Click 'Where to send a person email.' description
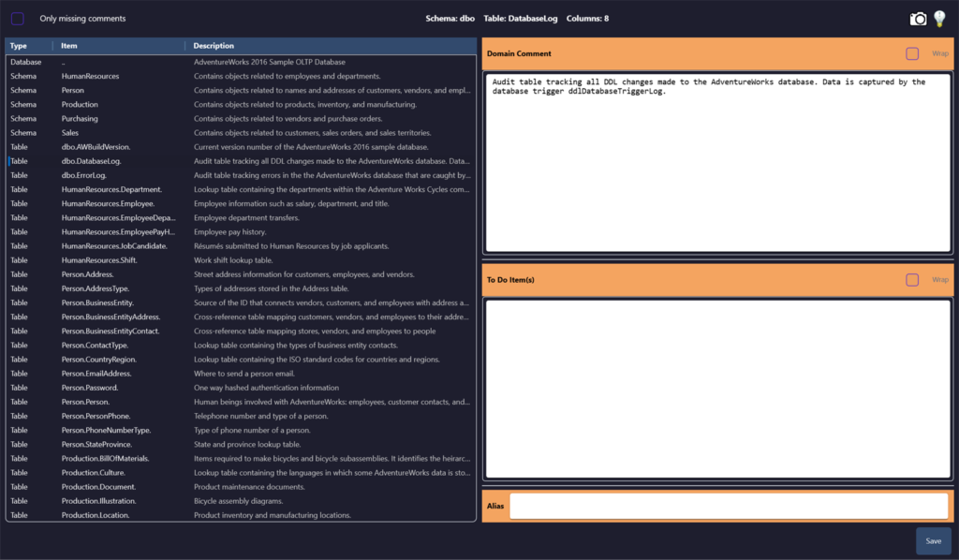 click(244, 374)
